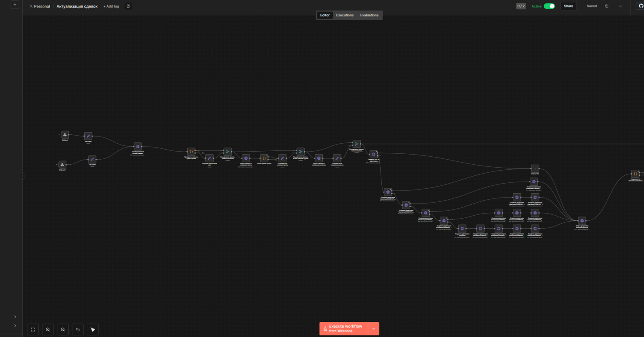Switch to the Editor tab

(x=325, y=15)
